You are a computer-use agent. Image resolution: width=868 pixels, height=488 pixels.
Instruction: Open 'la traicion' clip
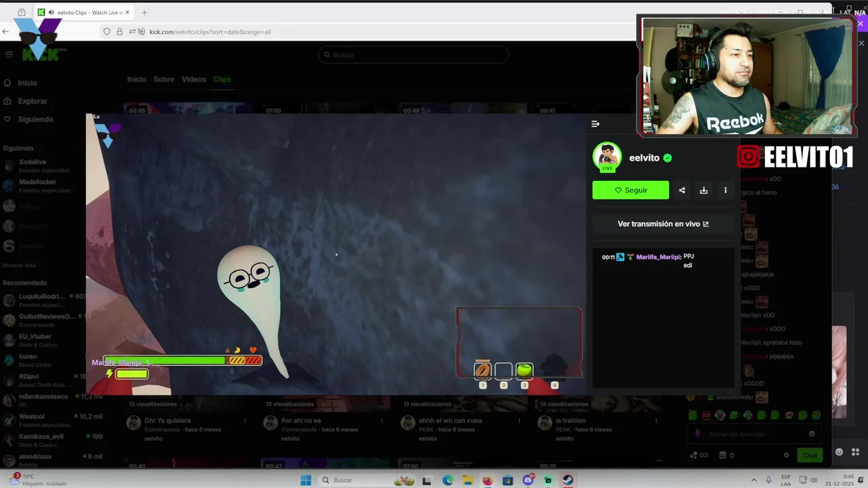point(573,421)
